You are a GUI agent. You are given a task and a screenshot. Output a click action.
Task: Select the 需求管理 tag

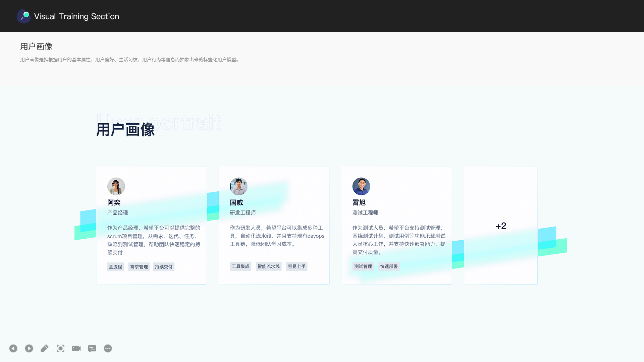tap(139, 267)
